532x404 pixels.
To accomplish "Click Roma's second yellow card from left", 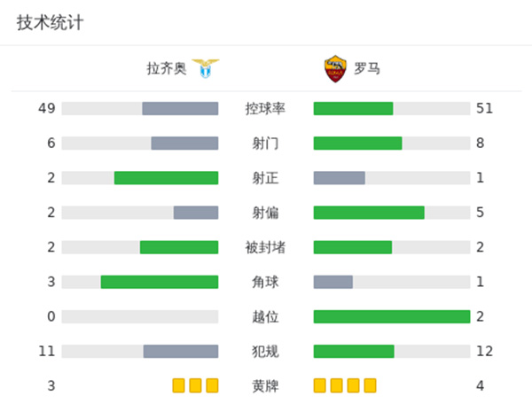I will [337, 385].
